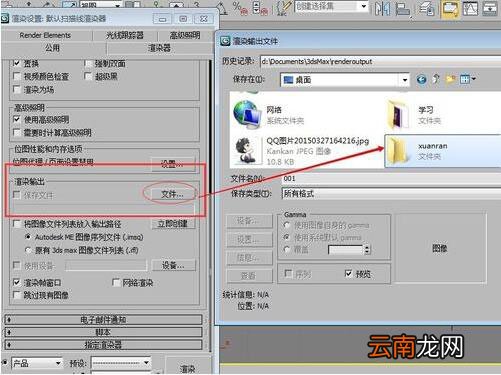Expand the 电子邮件通知 rollout
501x375 pixels.
click(103, 320)
